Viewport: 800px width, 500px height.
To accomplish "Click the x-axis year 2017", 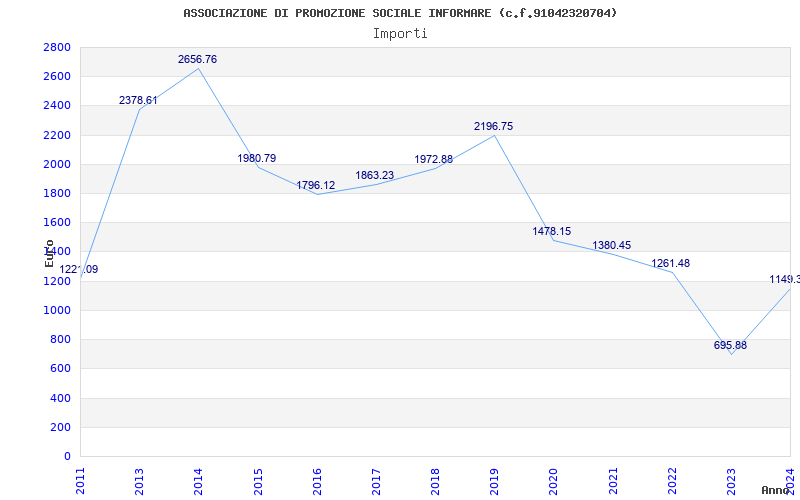I will click(x=376, y=482).
